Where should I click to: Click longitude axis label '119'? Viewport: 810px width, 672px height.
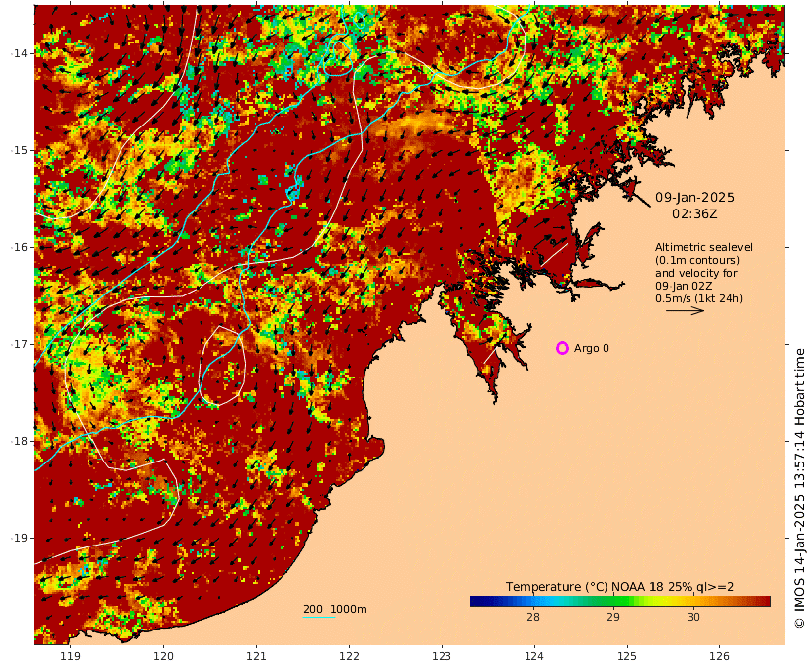point(70,656)
